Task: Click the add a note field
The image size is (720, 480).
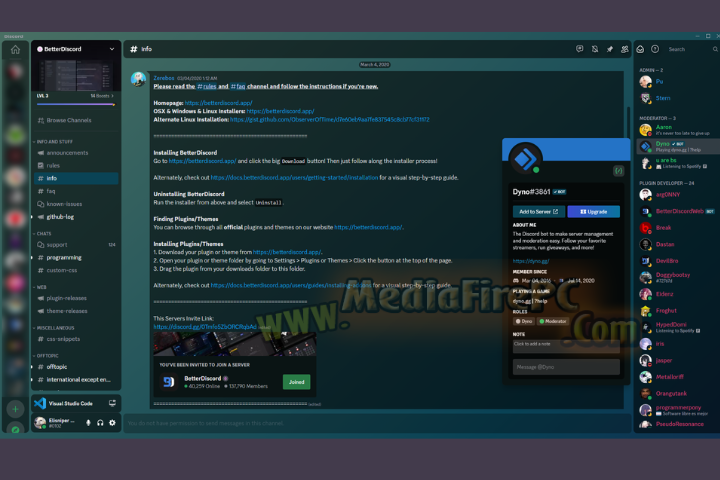Action: tap(566, 346)
